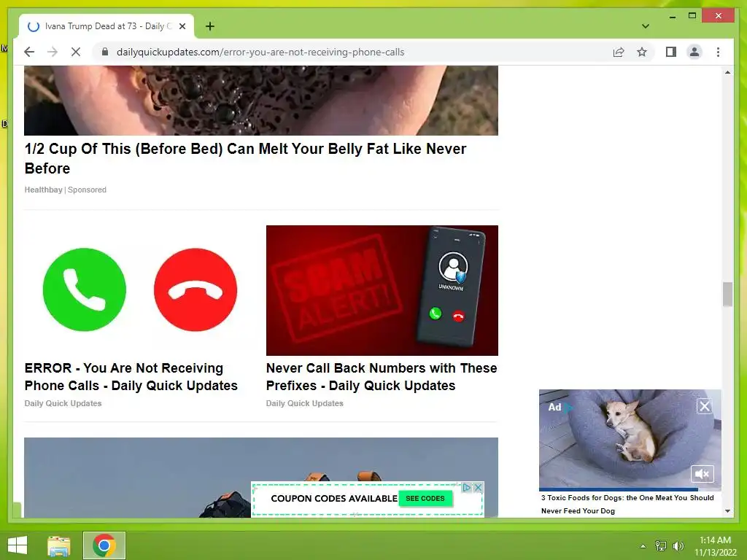
Task: Open the Scam Alert phone thumbnail
Action: click(382, 290)
